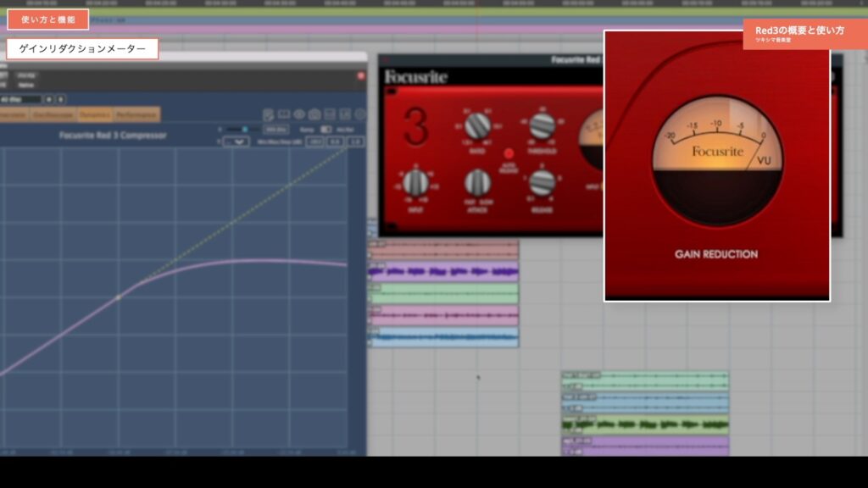Screen dimensions: 868x488
Task: Click the second small button after the top-left field
Action: (60, 100)
